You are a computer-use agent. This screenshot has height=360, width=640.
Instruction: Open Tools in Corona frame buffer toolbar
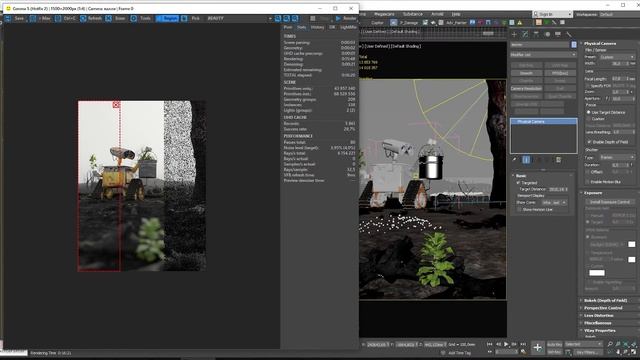[141, 18]
